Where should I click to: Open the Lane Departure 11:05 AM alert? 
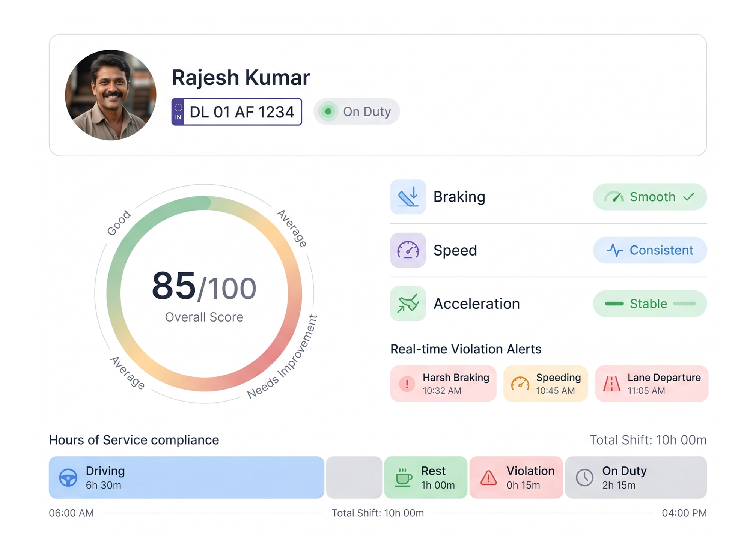click(652, 384)
